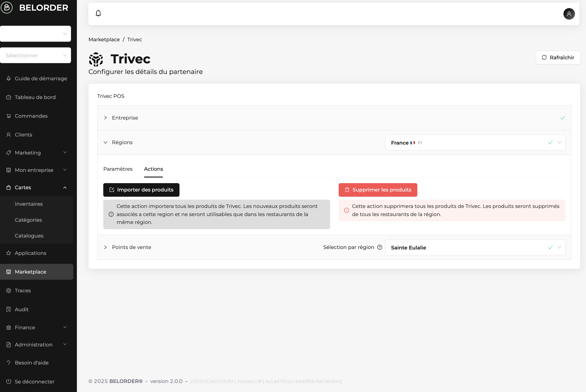Click the file icon beside Administration

point(9,345)
